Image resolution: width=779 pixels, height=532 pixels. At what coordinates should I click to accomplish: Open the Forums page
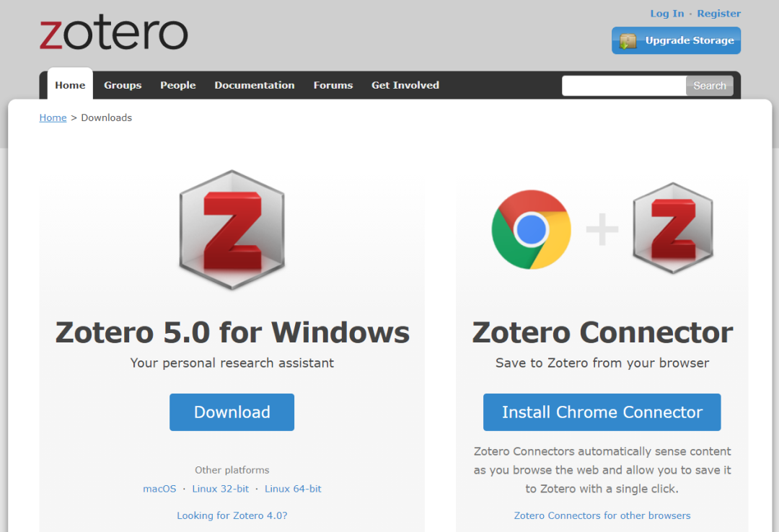[x=333, y=85]
